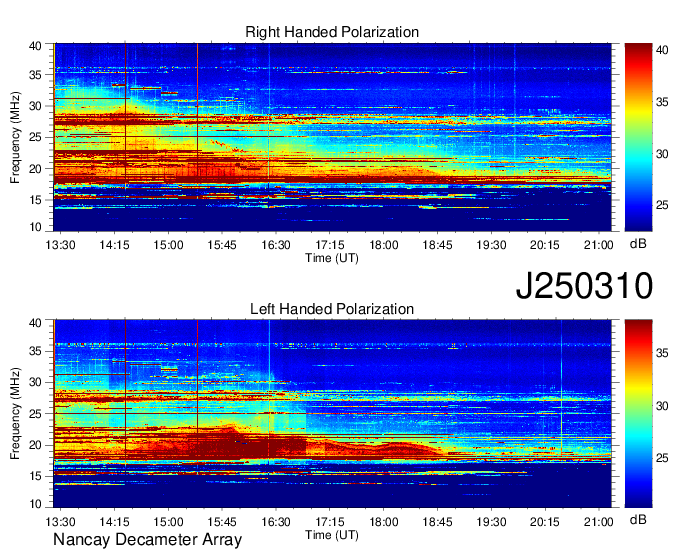Viewport: 680px width, 552px height.
Task: Click the 13:30 time tick of right-handed plot
Action: pyautogui.click(x=60, y=245)
